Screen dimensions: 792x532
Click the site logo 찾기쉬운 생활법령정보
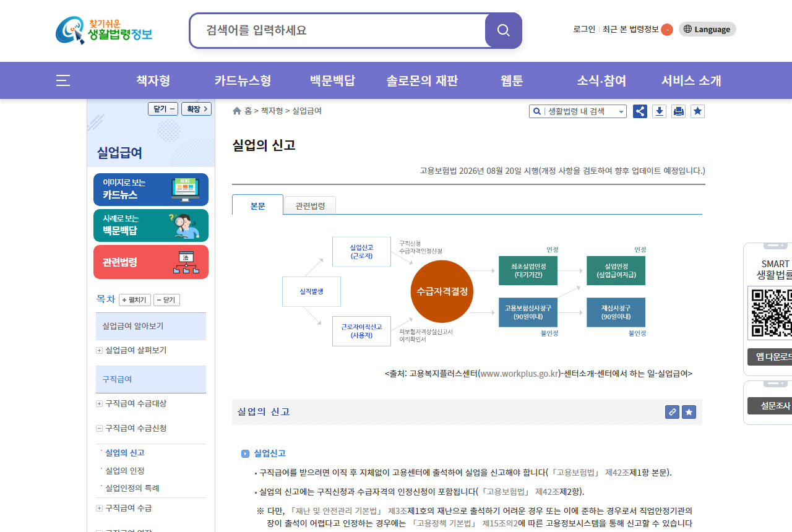pos(104,30)
